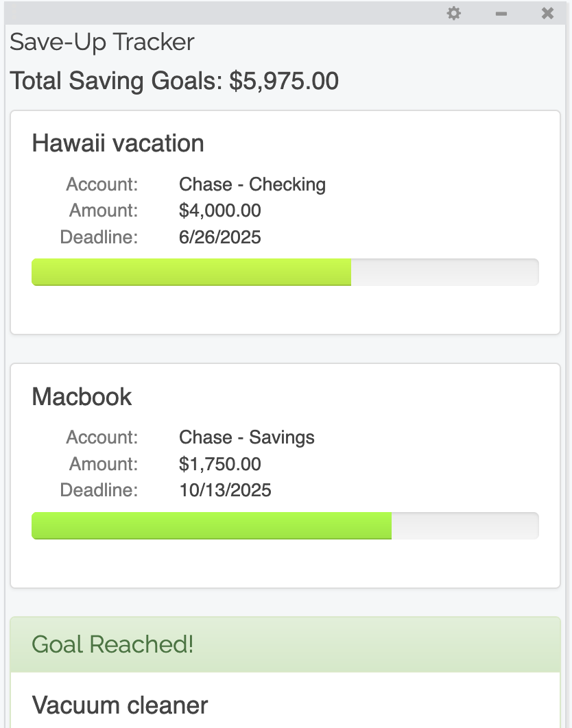Click the Goal Reached! banner
572x728 pixels.
(x=285, y=644)
